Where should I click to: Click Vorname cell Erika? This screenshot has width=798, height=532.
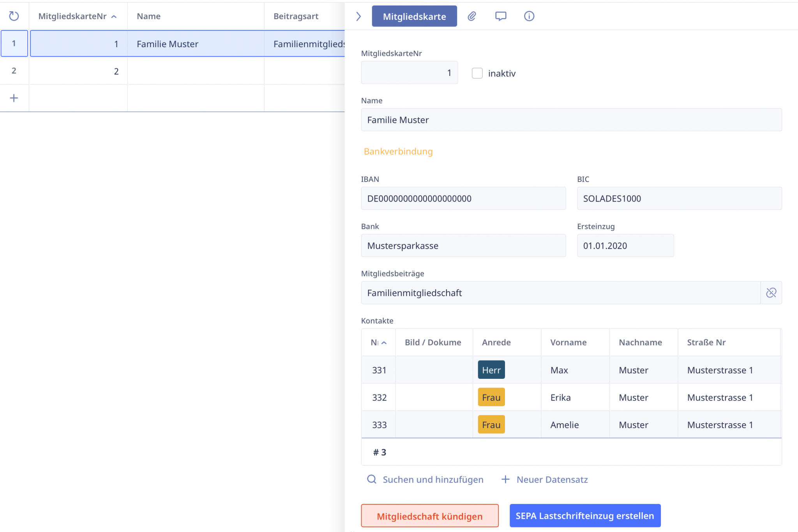575,397
